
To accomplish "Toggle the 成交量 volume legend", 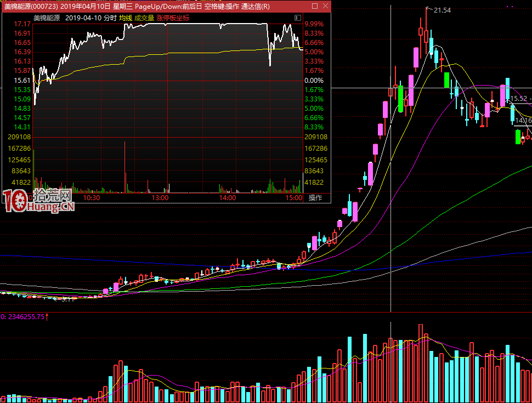I will point(144,18).
